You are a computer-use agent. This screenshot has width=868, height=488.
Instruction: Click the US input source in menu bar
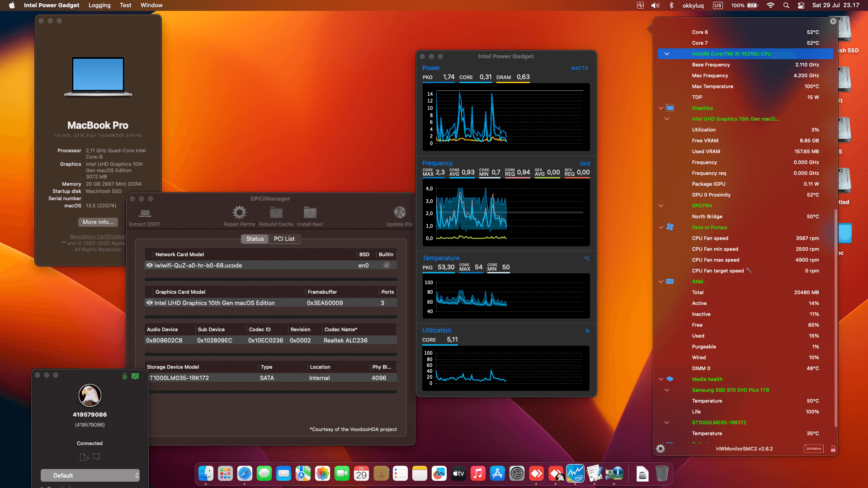coord(717,5)
